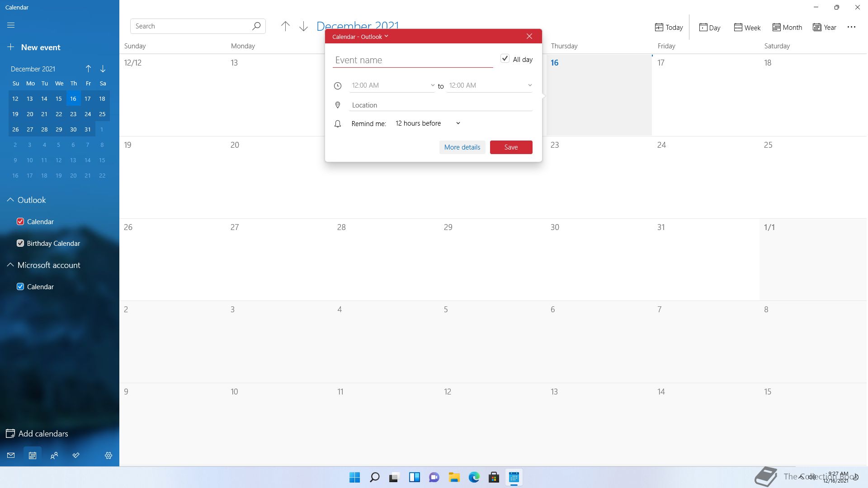The width and height of the screenshot is (868, 488).
Task: Launch Microsoft Edge from taskbar
Action: [x=474, y=477]
